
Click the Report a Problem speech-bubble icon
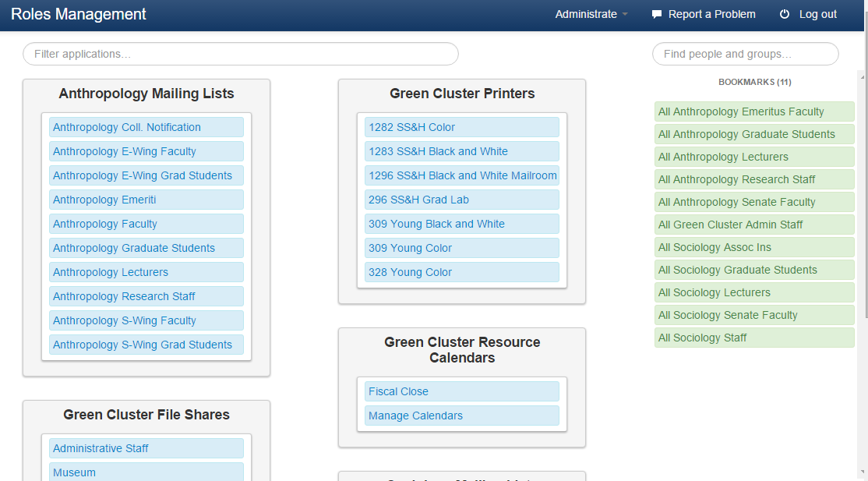[x=657, y=14]
